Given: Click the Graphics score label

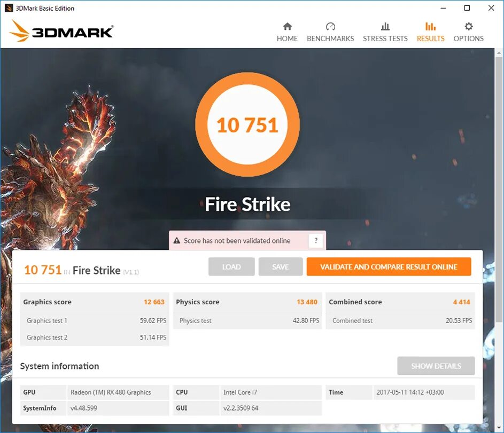Looking at the screenshot, I should (x=47, y=302).
